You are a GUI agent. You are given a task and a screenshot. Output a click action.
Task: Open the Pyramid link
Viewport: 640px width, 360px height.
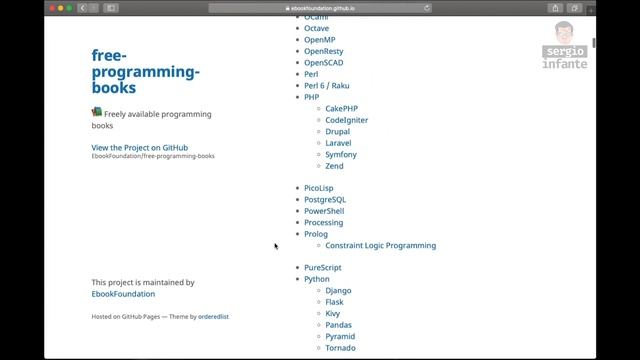340,336
